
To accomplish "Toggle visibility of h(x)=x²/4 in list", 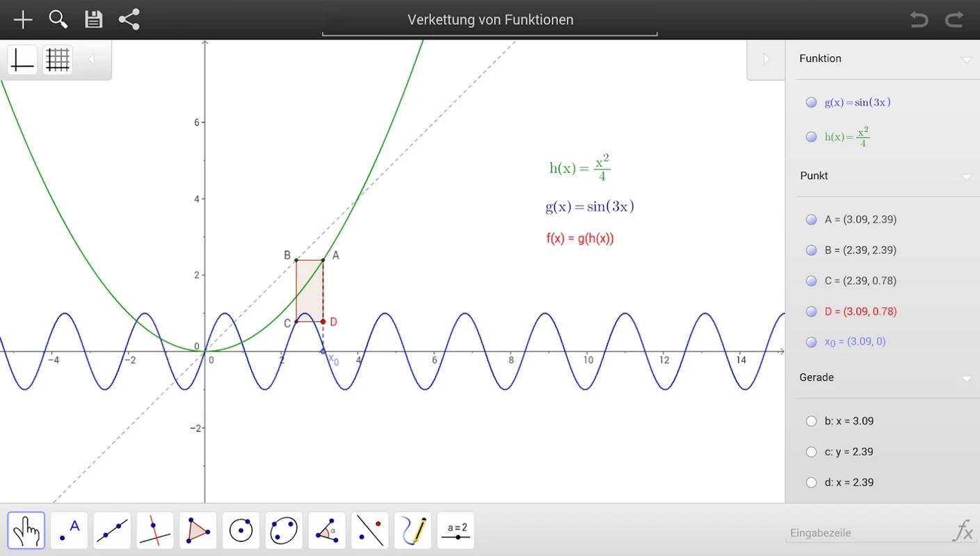I will (811, 137).
